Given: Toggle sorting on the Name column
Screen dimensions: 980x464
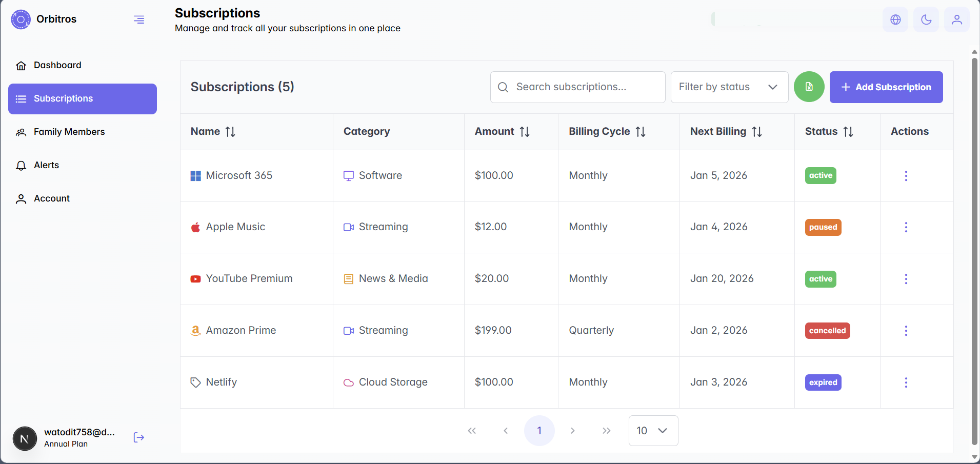Looking at the screenshot, I should pos(230,131).
